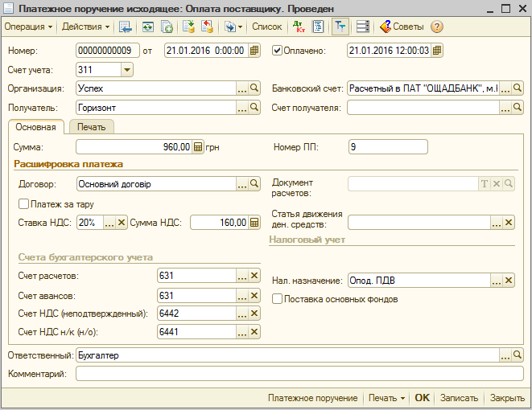
Task: Click into the Комментарий text field
Action: [298, 373]
